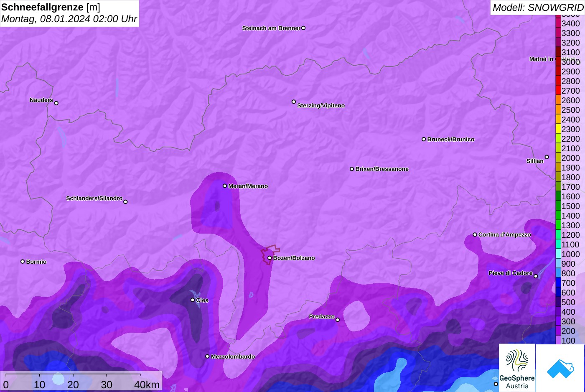Click the Steinach am Brenner marker dot

(303, 28)
